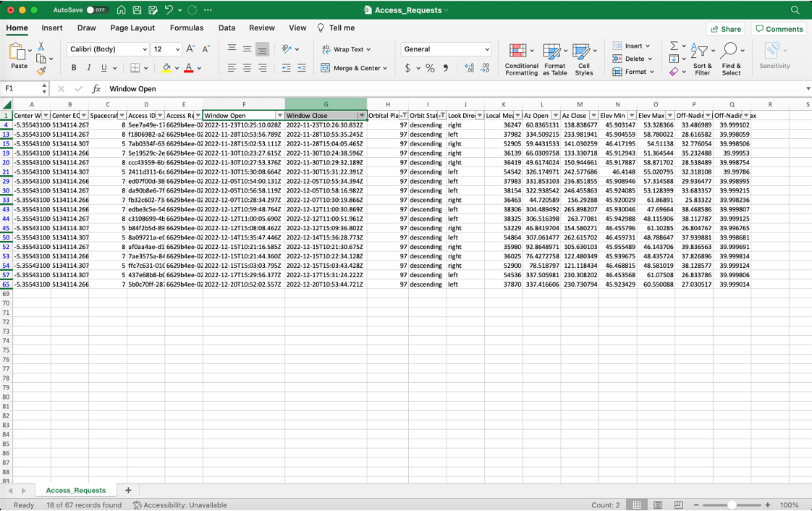Toggle Italic formatting
This screenshot has height=511, width=812.
click(x=88, y=68)
